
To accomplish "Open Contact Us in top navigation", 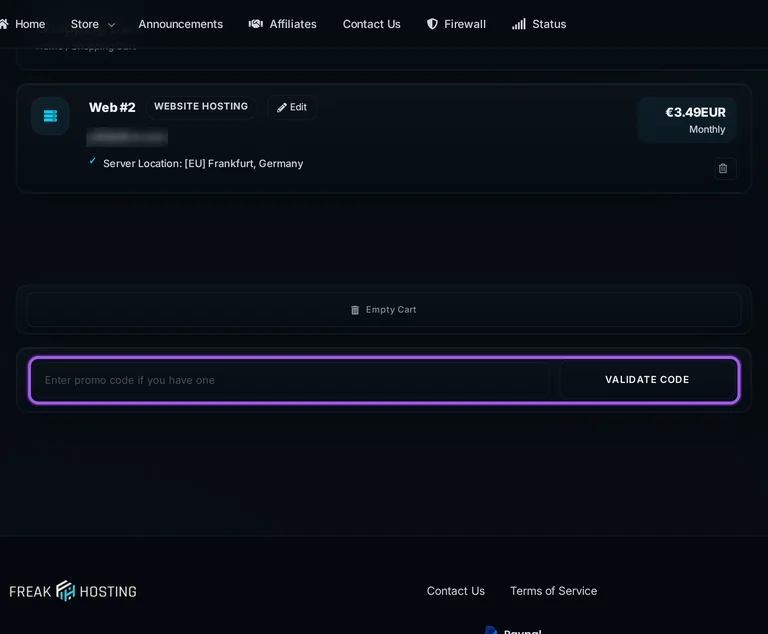I will 371,24.
